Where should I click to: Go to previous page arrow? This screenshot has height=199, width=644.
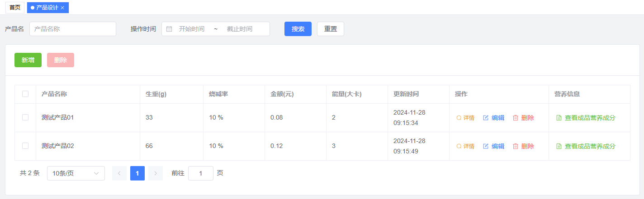point(119,173)
